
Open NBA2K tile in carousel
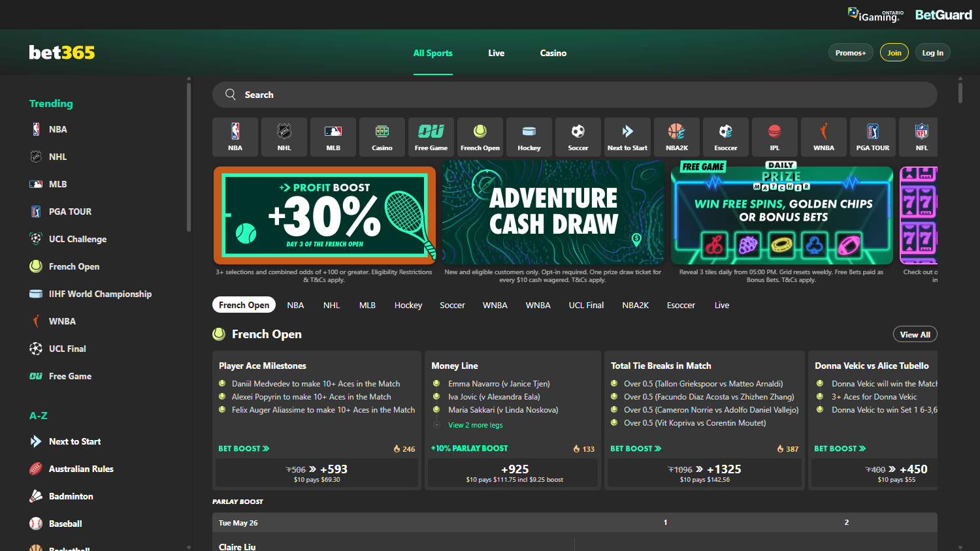(677, 137)
